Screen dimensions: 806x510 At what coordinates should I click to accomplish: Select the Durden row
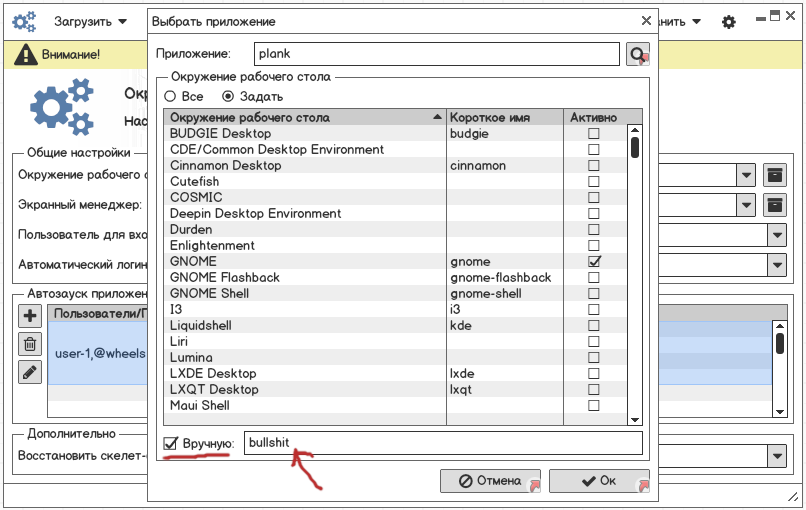coord(395,229)
